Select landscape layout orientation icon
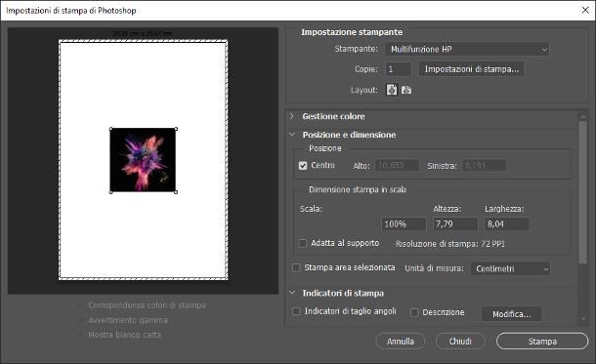This screenshot has width=596, height=364. point(406,90)
